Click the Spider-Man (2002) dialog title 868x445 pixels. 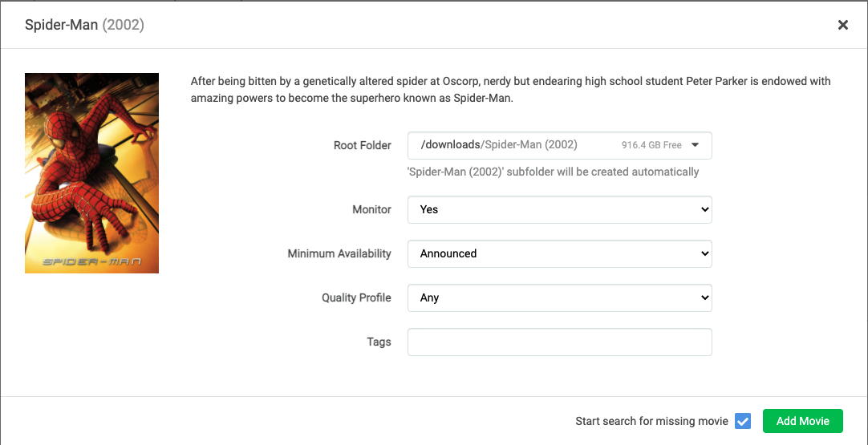coord(85,25)
